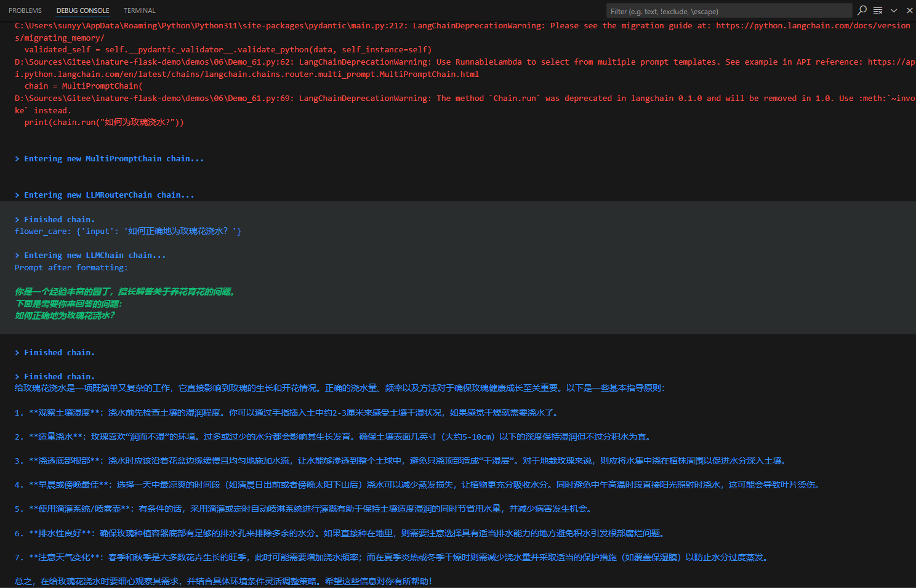916x588 pixels.
Task: Select the flower_care input output line
Action: 128,232
